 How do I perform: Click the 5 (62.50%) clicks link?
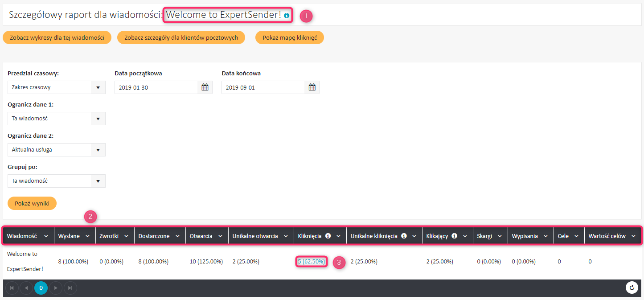pyautogui.click(x=312, y=262)
